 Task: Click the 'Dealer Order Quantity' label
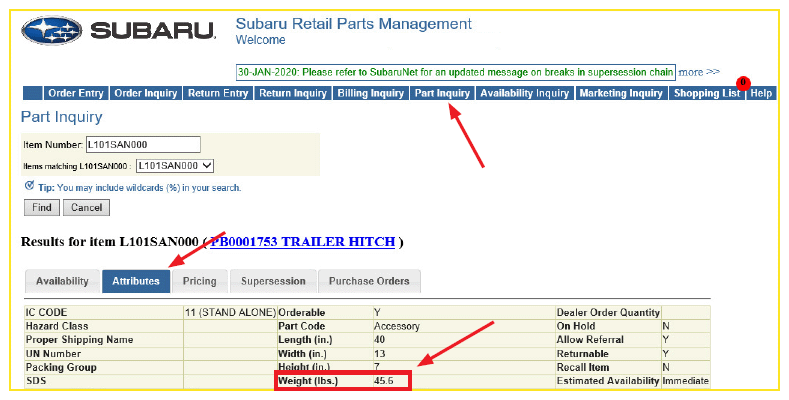click(x=608, y=312)
